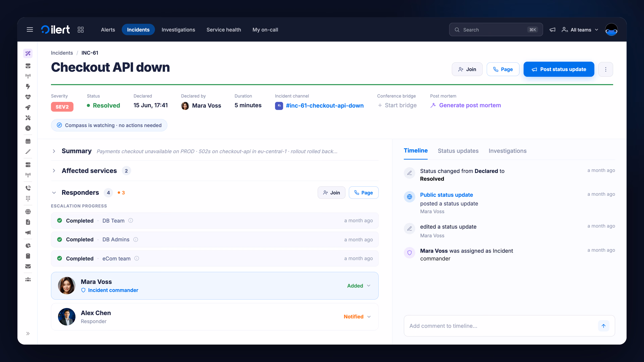Click the header Page button
This screenshot has width=644, height=362.
[503, 69]
